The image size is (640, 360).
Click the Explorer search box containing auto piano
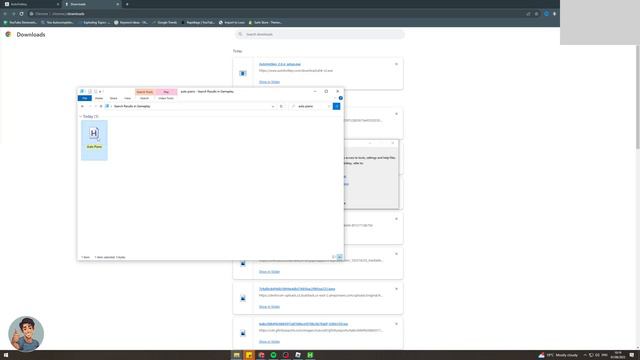click(x=310, y=106)
